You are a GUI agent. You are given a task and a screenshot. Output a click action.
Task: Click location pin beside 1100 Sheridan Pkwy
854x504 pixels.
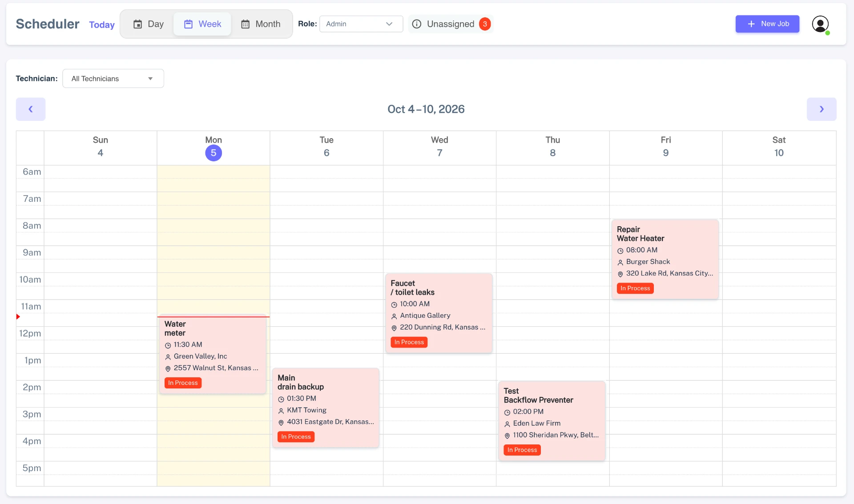pos(507,436)
